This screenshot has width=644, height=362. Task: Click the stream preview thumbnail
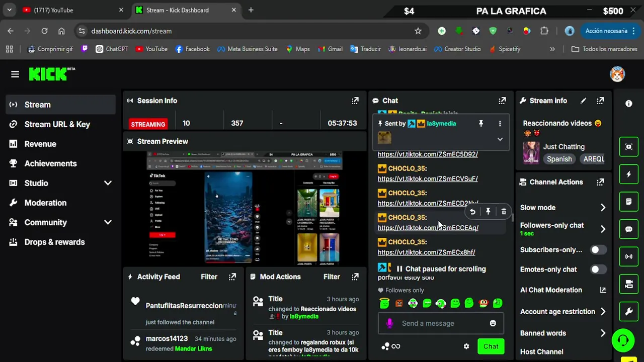pyautogui.click(x=245, y=208)
